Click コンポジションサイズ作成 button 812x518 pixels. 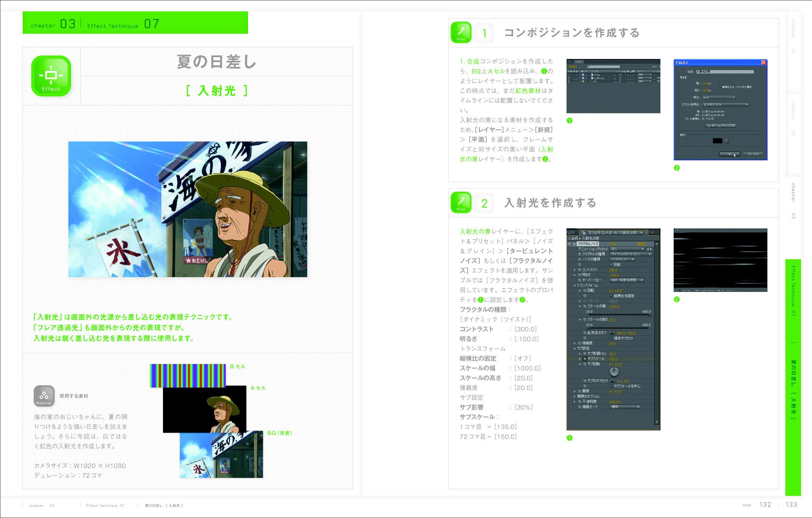[721, 126]
